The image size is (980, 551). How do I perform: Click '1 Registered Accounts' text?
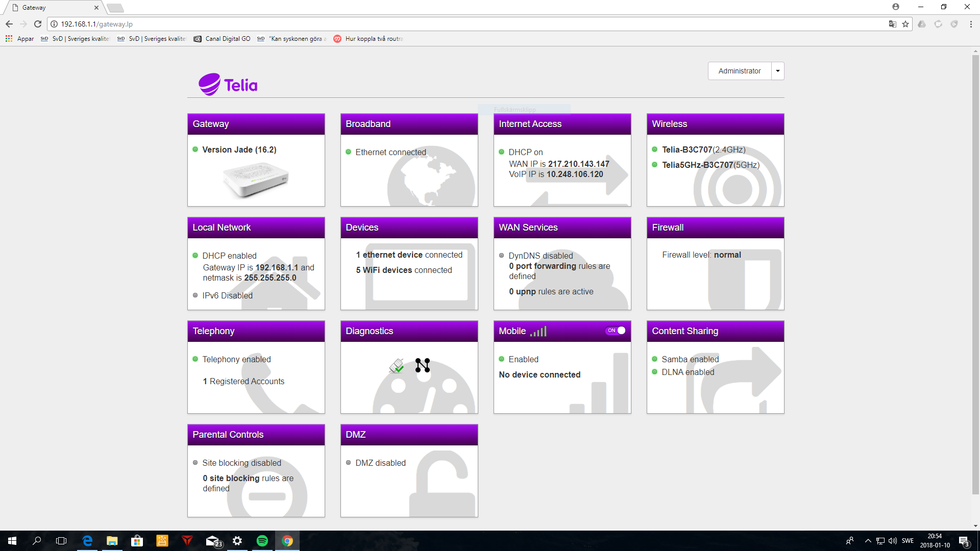(x=243, y=381)
